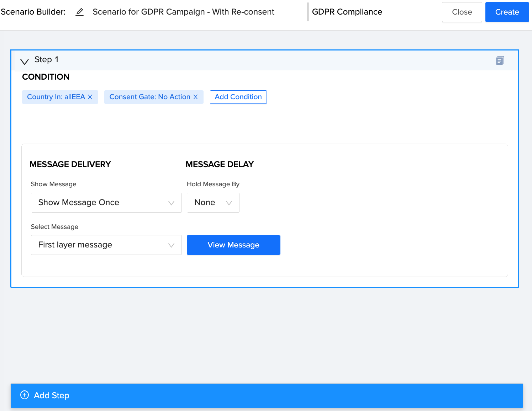Click the Step 1 header
Viewport: 532px width, 411px height.
[x=46, y=59]
